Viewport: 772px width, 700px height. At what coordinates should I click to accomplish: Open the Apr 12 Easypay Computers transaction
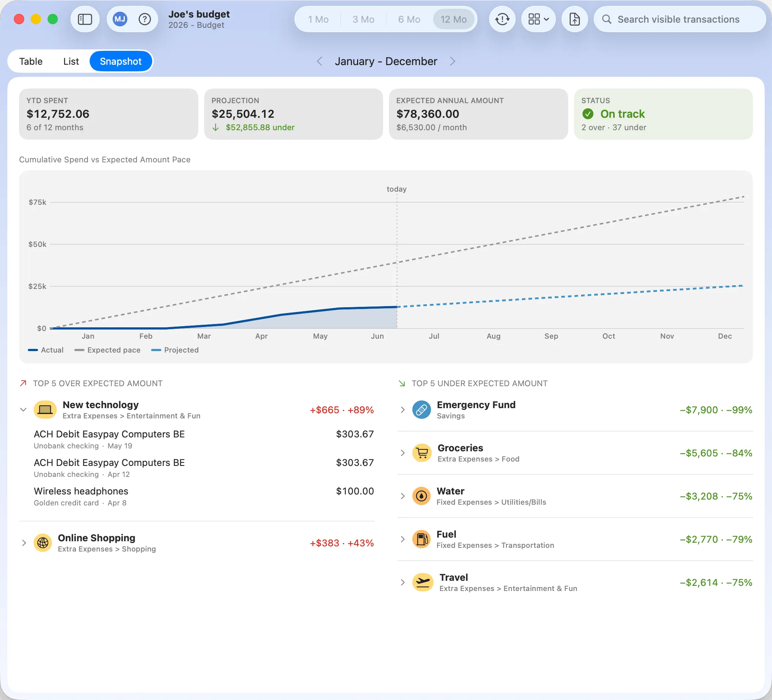pos(204,468)
